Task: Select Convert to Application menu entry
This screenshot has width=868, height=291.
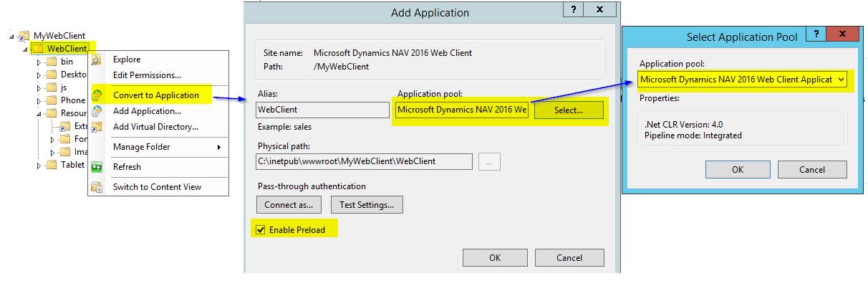Action: click(x=156, y=95)
